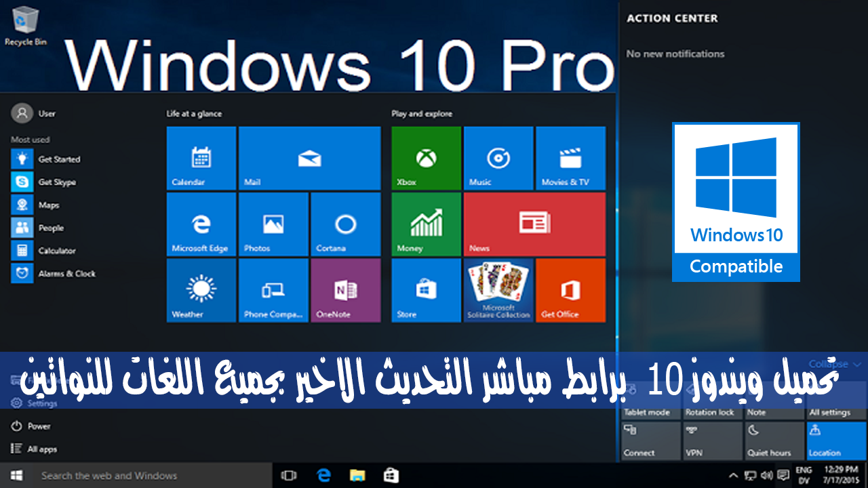This screenshot has width=868, height=488.
Task: Click the Connect quick action
Action: [651, 441]
